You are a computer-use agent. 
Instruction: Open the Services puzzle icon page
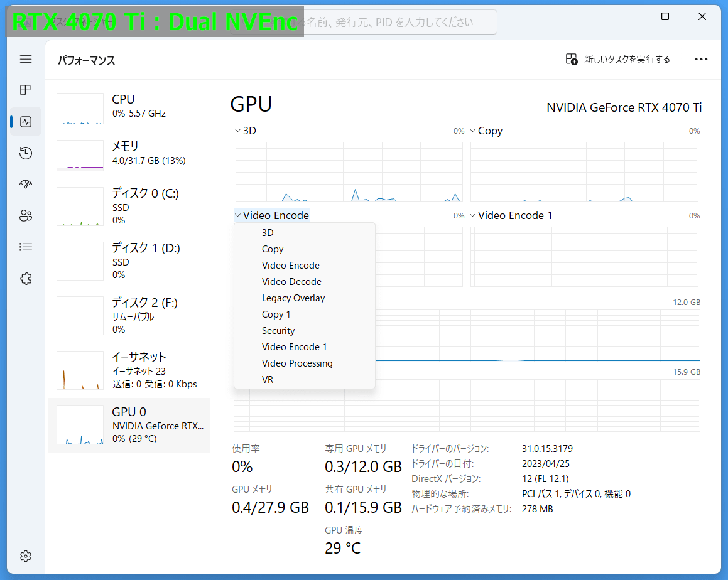point(26,279)
